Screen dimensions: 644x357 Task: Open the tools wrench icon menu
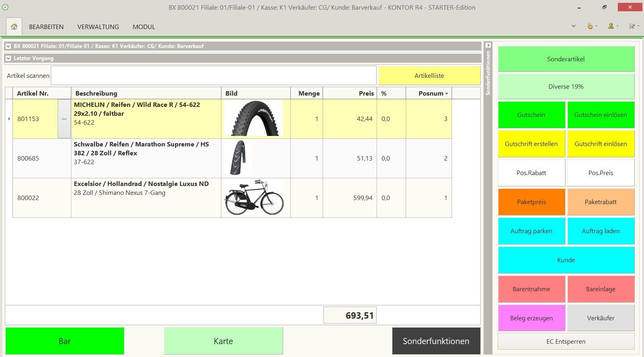[632, 26]
